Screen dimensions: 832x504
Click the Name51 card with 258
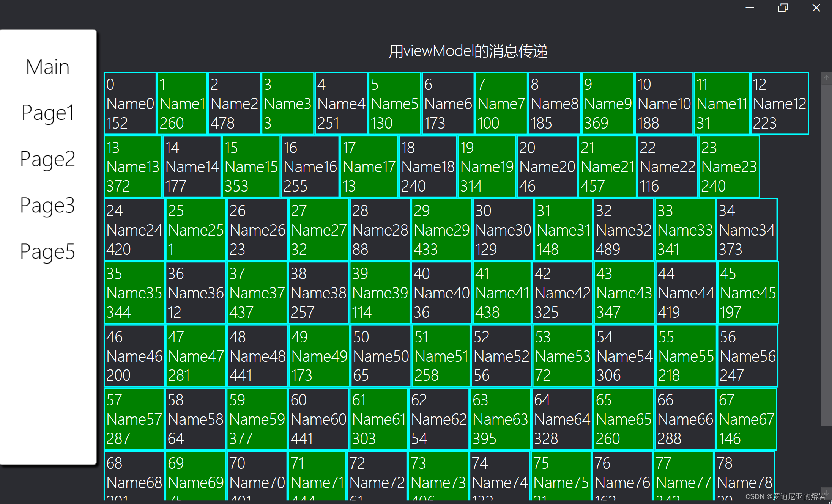441,356
